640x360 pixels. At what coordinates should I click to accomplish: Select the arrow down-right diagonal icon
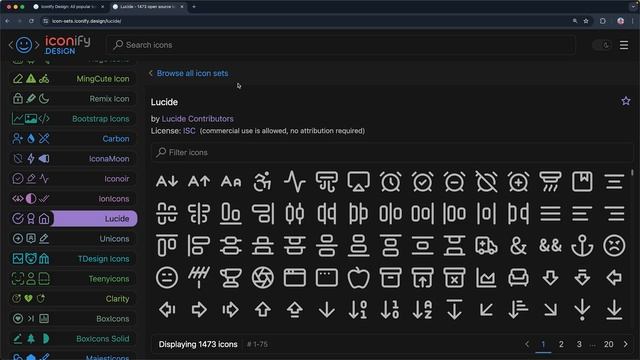tap(550, 309)
